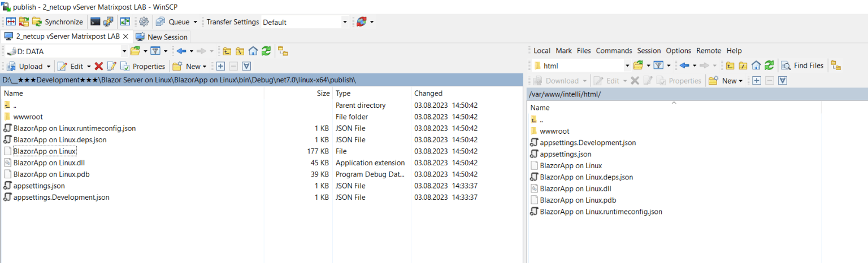Viewport: 868px width, 263px height.
Task: Click the Compare Directories icon
Action: pyautogui.click(x=11, y=22)
